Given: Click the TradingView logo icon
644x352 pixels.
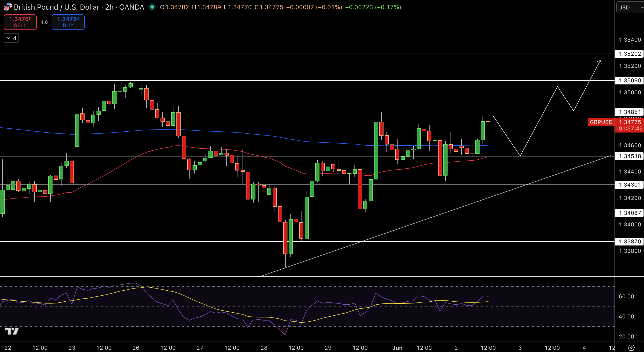Looking at the screenshot, I should click(12, 331).
